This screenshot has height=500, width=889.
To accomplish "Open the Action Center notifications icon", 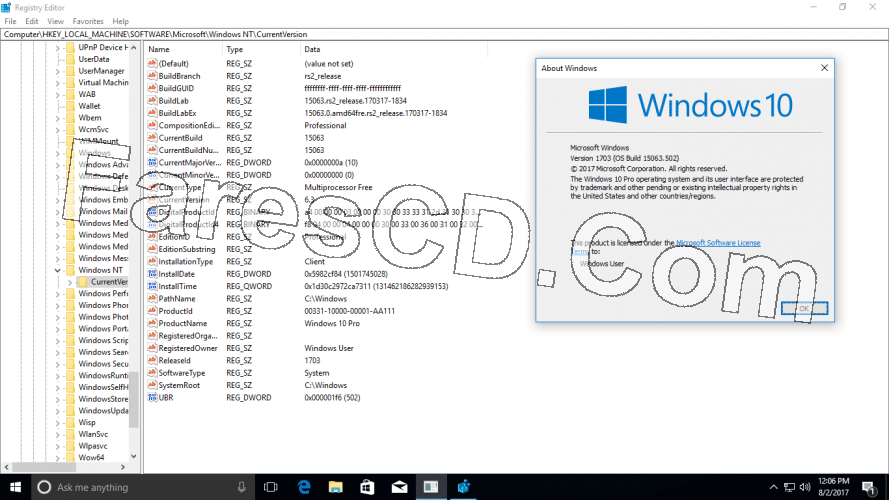I will tap(869, 487).
